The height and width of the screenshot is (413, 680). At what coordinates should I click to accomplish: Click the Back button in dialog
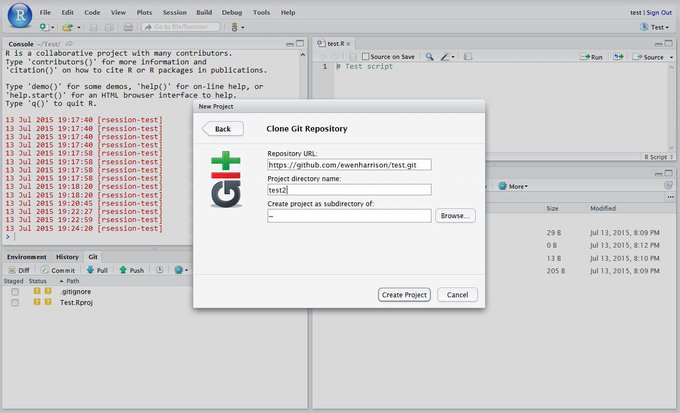pos(222,129)
